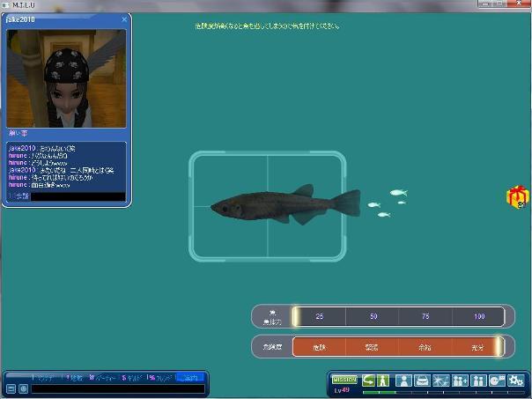The image size is (532, 399).
Task: Close the jake2010 chat panel
Action: click(x=124, y=18)
